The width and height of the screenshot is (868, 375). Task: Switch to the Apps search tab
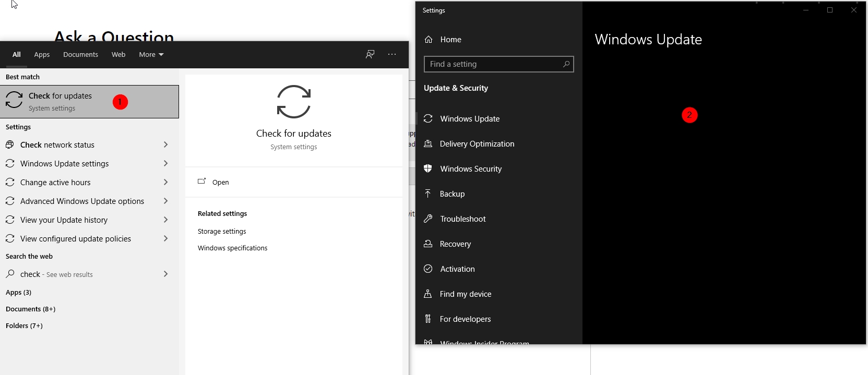[x=42, y=54]
